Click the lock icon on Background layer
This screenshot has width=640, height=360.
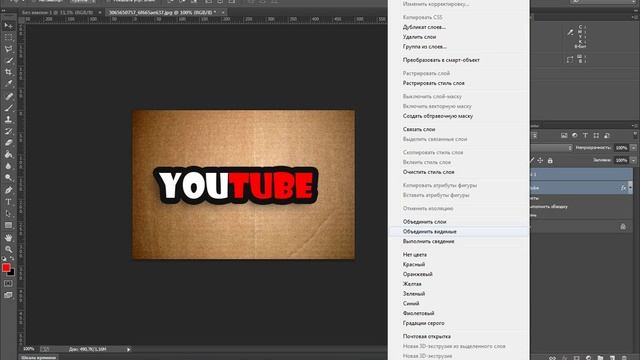pyautogui.click(x=623, y=227)
